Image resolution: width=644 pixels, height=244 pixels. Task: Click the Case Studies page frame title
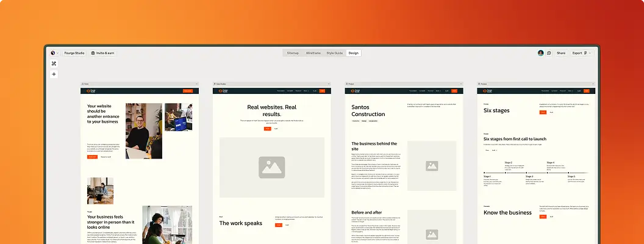click(220, 84)
